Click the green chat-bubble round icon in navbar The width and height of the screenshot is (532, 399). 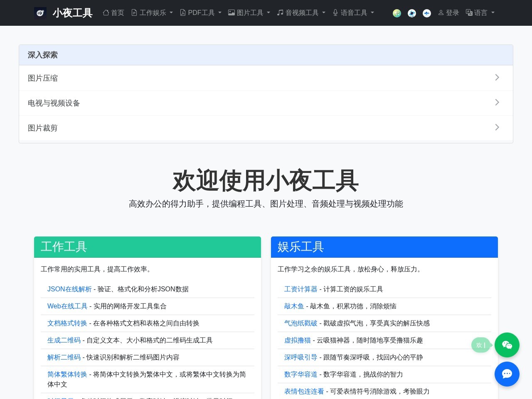pos(397,13)
